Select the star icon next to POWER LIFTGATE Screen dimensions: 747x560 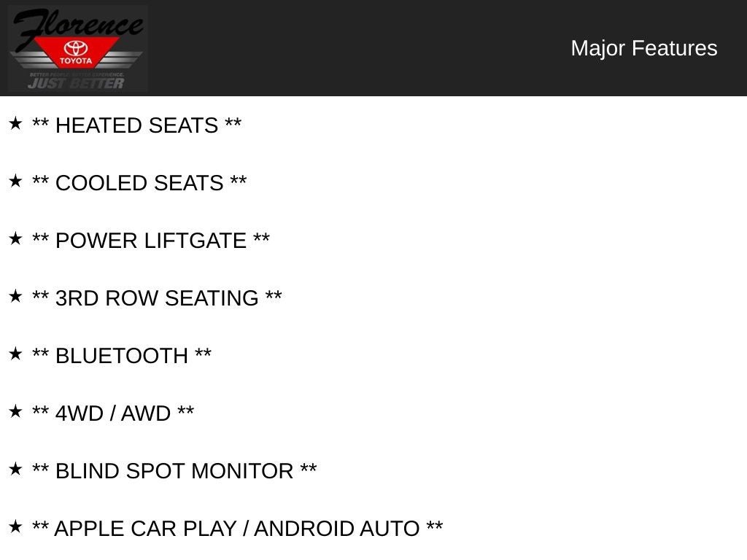15,239
